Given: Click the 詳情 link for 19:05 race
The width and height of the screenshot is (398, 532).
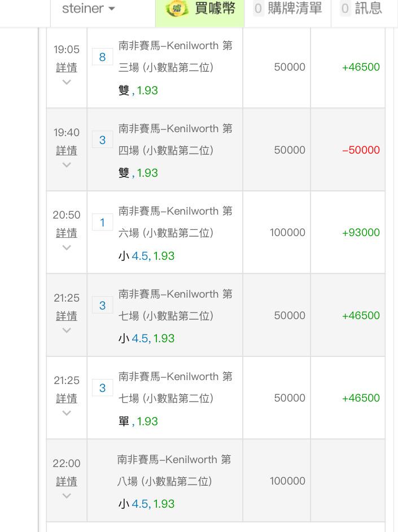Looking at the screenshot, I should (x=67, y=68).
